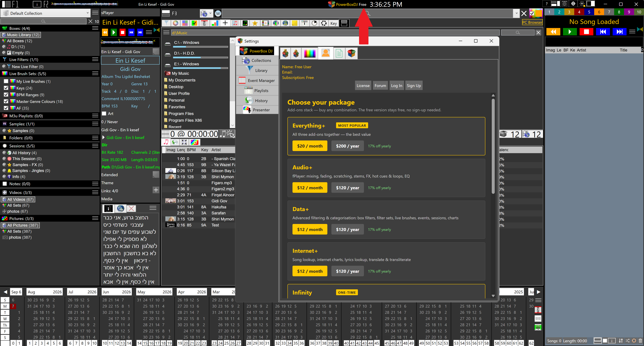Toggle My Live Brushes checkbox
This screenshot has width=644, height=346.
tap(6, 81)
